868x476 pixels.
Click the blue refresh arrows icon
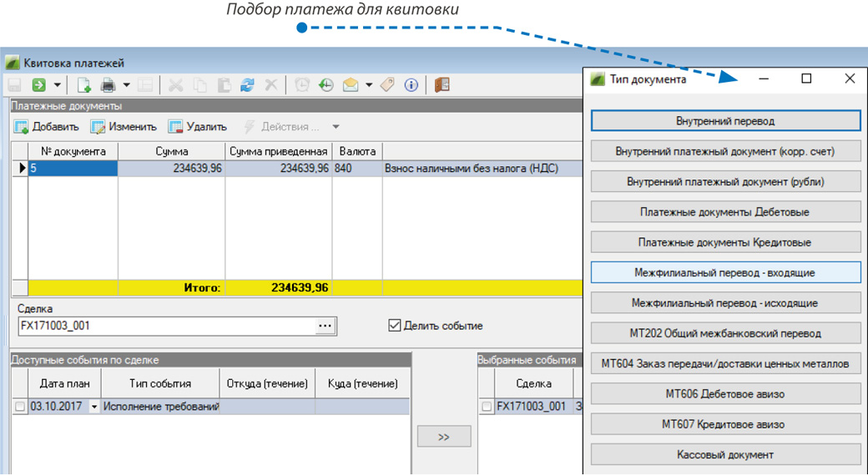pos(247,85)
